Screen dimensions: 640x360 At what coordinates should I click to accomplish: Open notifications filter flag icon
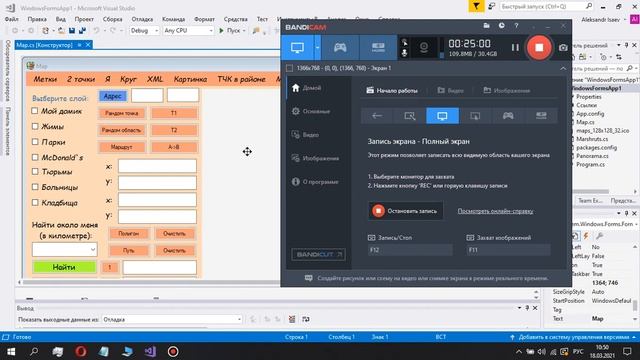point(476,6)
